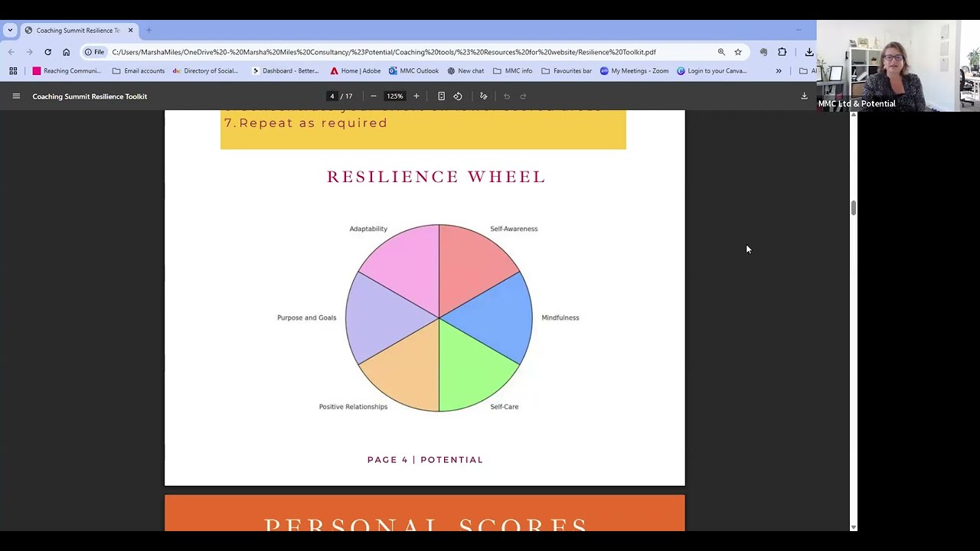Viewport: 980px width, 551px height.
Task: Open My Meetings - Zoom bookmark
Action: click(634, 71)
